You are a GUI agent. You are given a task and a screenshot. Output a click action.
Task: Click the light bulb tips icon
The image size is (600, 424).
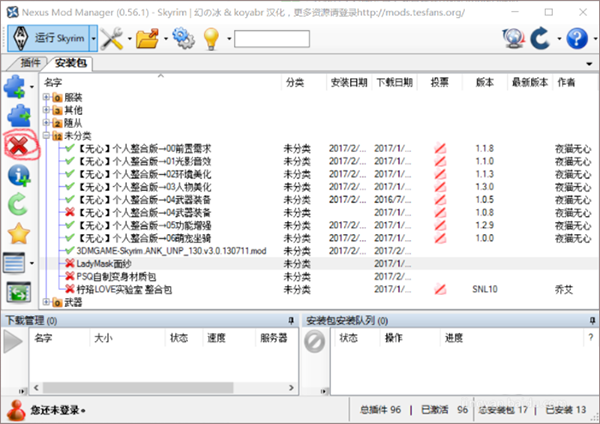click(211, 38)
